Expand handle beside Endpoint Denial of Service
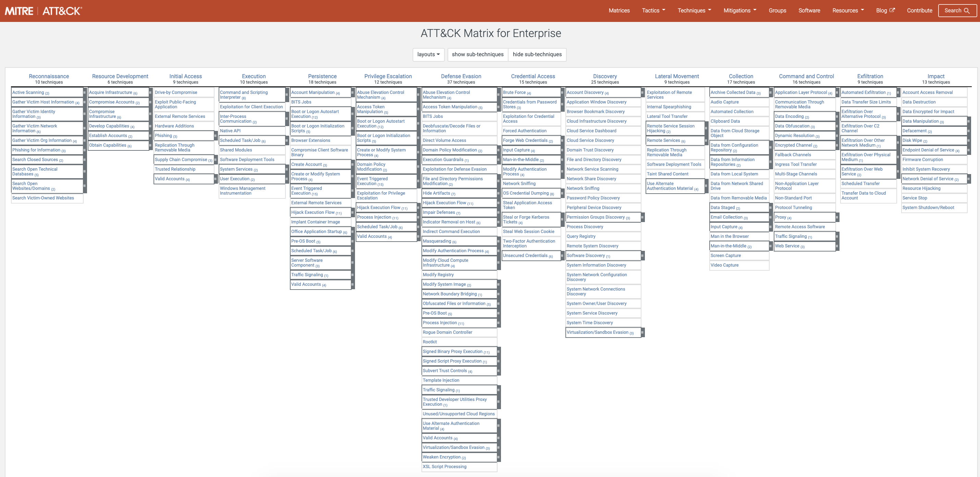 pos(969,150)
